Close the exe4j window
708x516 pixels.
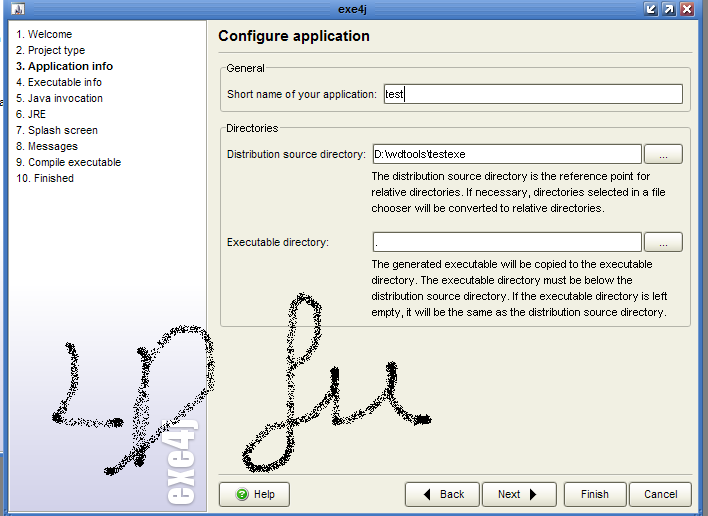(687, 9)
